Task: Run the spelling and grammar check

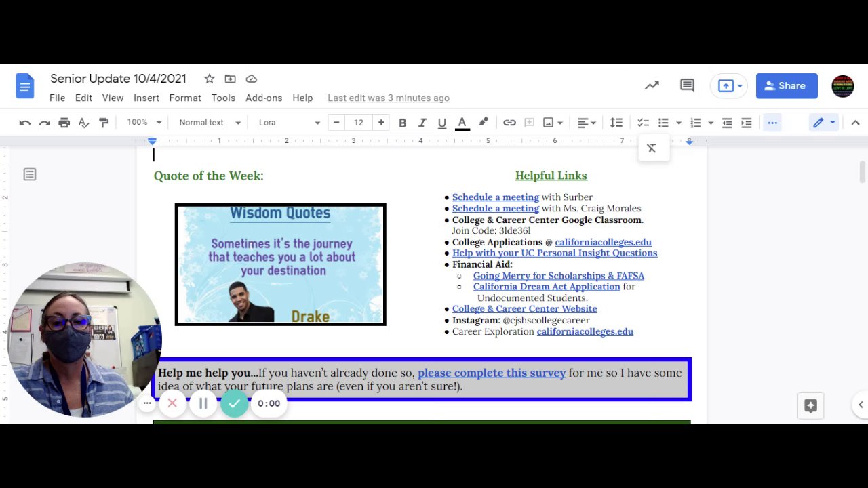Action: [x=84, y=123]
